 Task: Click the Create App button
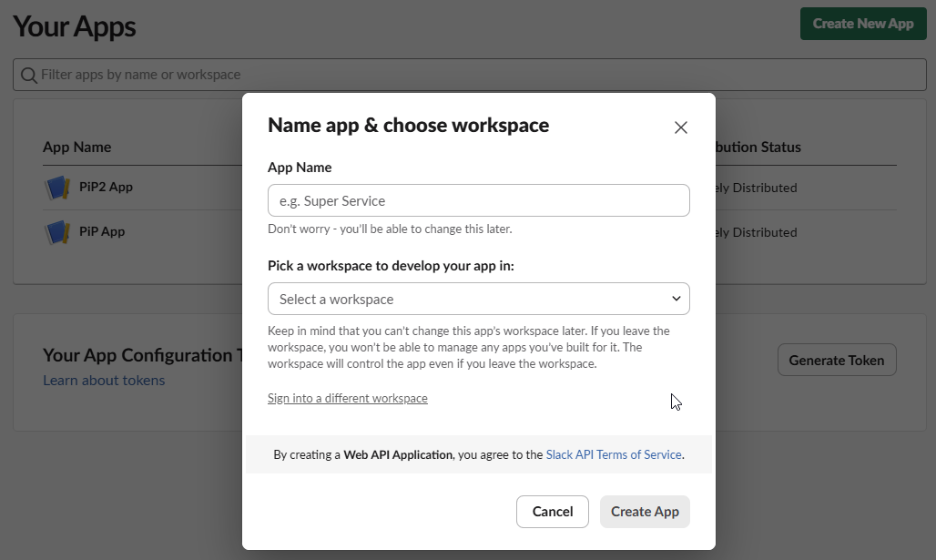[x=645, y=512]
